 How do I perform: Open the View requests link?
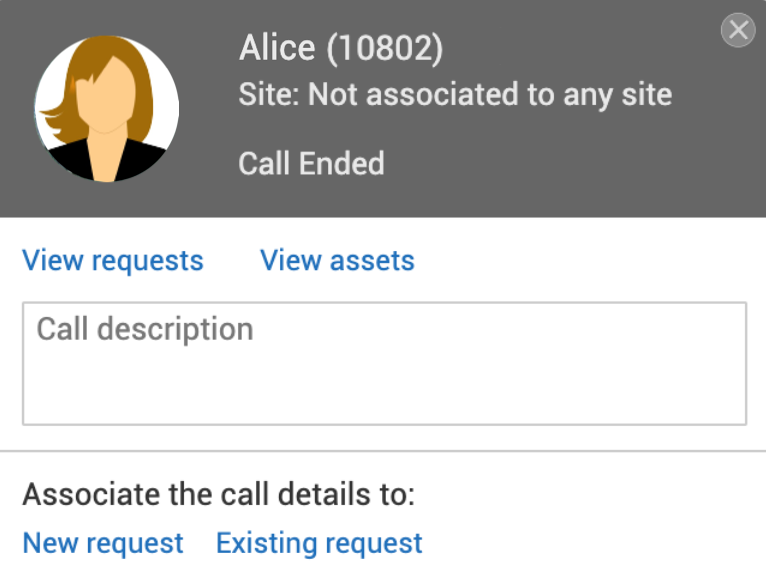[113, 261]
